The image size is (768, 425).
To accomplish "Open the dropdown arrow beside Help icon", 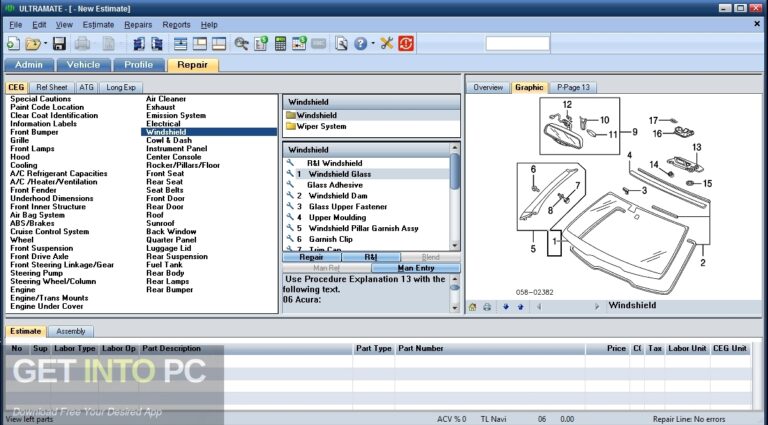I will pyautogui.click(x=373, y=44).
